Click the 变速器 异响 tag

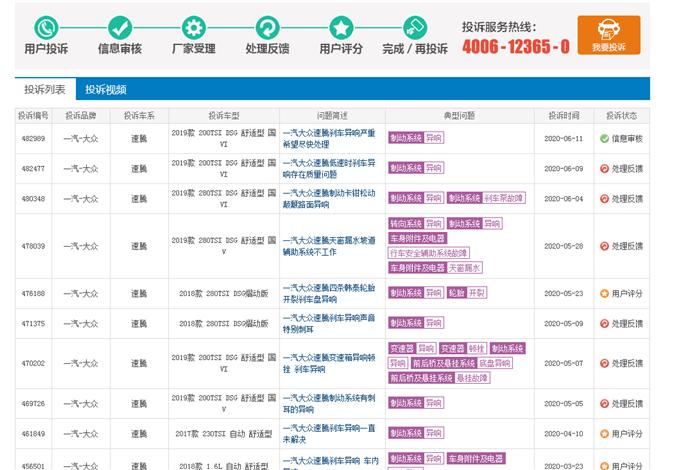(412, 348)
